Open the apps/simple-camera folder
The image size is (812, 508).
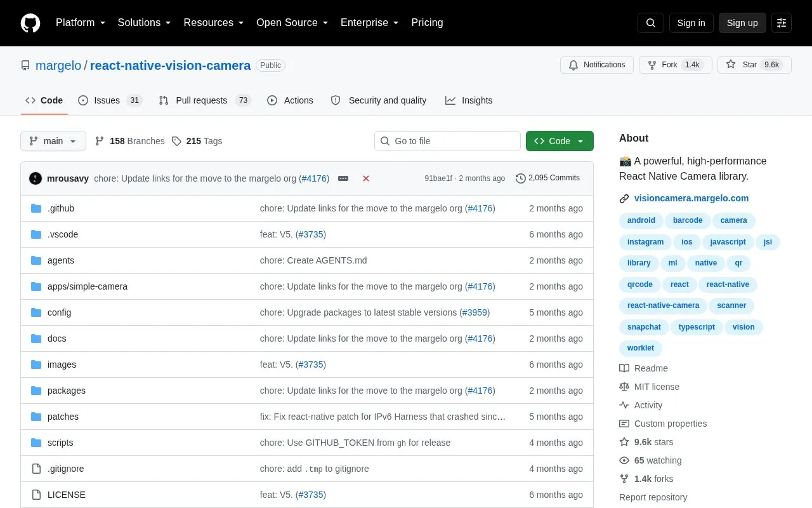pos(88,286)
